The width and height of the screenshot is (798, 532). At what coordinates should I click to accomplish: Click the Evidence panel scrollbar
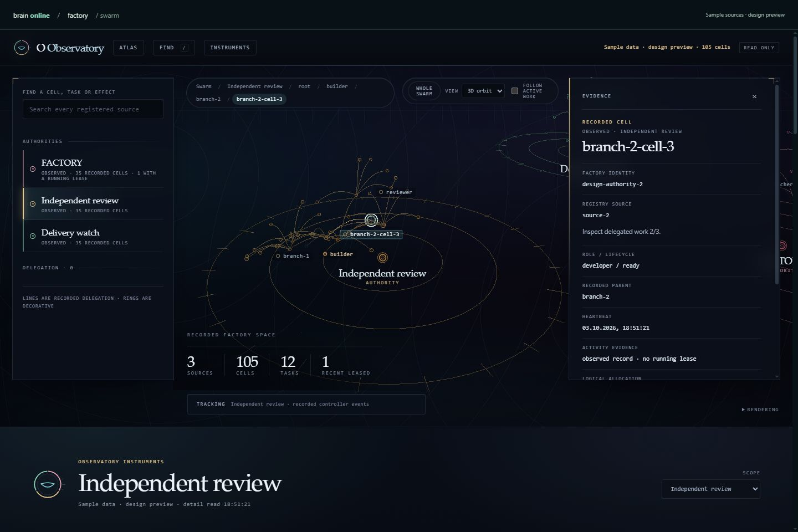(777, 185)
